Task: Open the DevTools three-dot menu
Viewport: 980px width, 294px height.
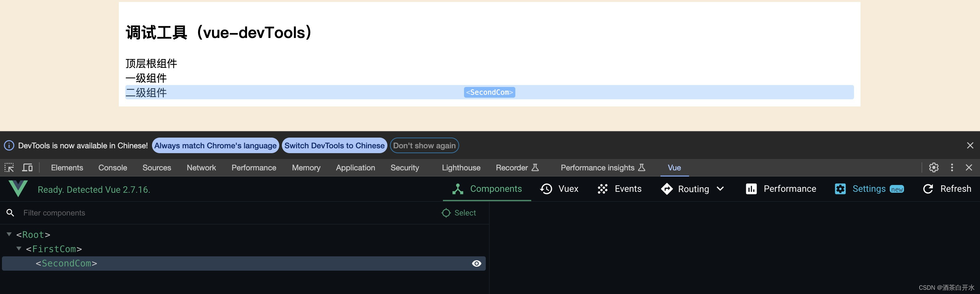Action: coord(952,168)
